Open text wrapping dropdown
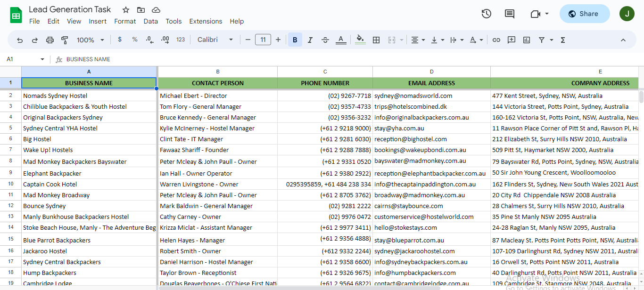 [x=457, y=40]
